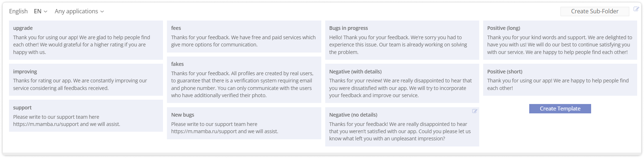Select the fees reply template
Image resolution: width=644 pixels, height=158 pixels.
tap(244, 36)
